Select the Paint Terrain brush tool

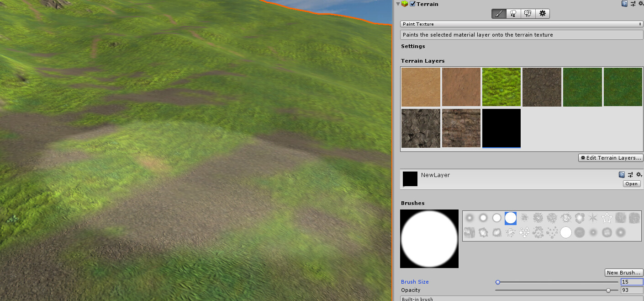click(498, 13)
